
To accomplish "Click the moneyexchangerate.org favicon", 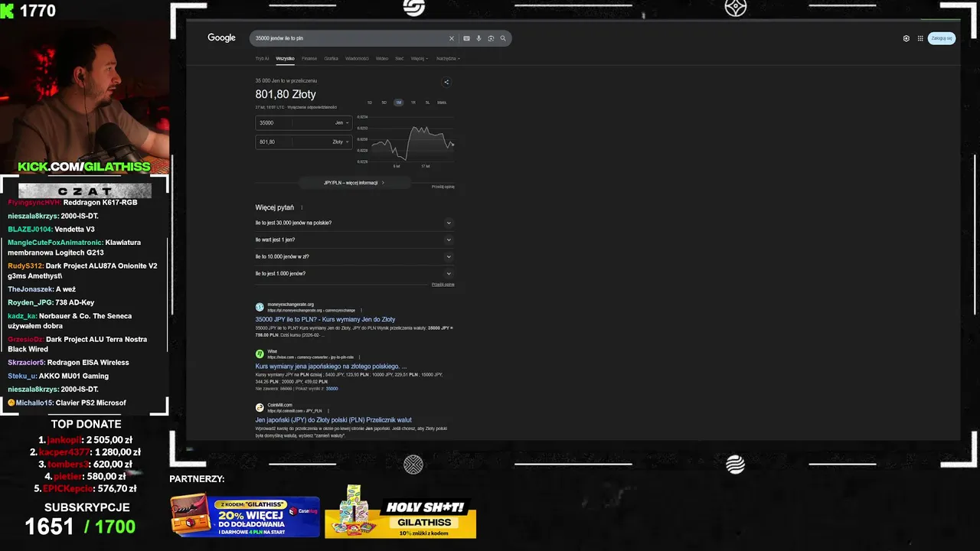I will point(260,307).
